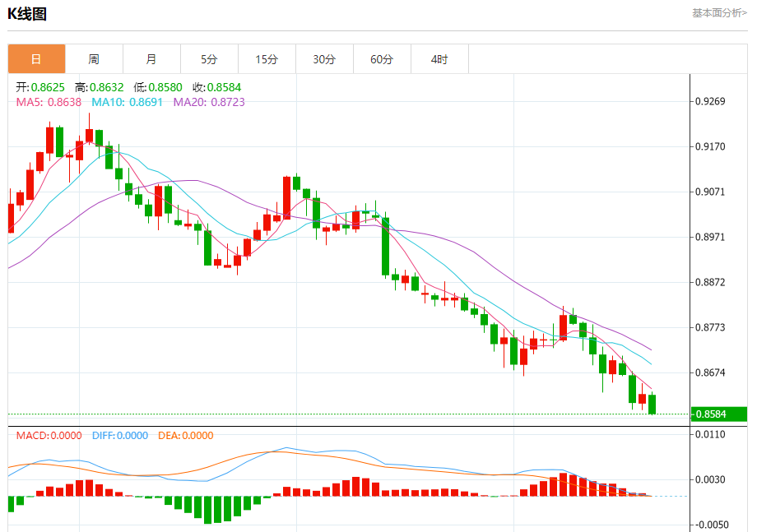Image resolution: width=757 pixels, height=532 pixels.
Task: Switch to the 月 monthly tab
Action: coord(151,59)
